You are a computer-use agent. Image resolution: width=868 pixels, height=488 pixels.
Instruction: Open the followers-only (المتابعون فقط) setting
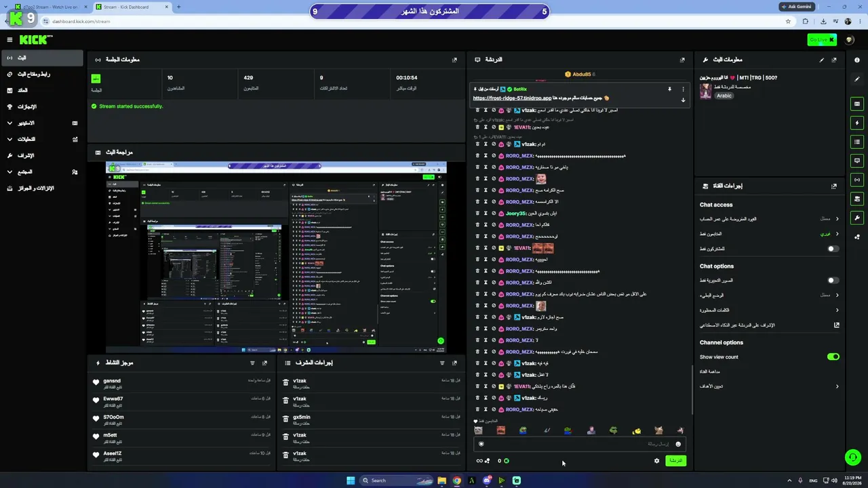(770, 234)
